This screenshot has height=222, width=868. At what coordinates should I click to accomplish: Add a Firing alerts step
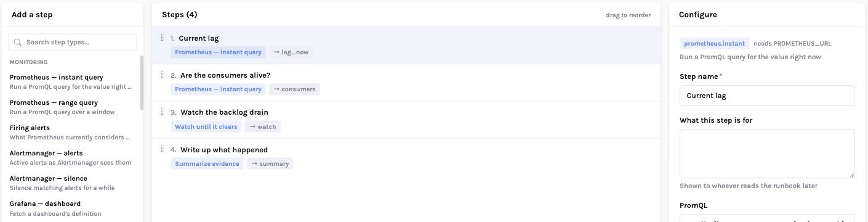coord(71,132)
